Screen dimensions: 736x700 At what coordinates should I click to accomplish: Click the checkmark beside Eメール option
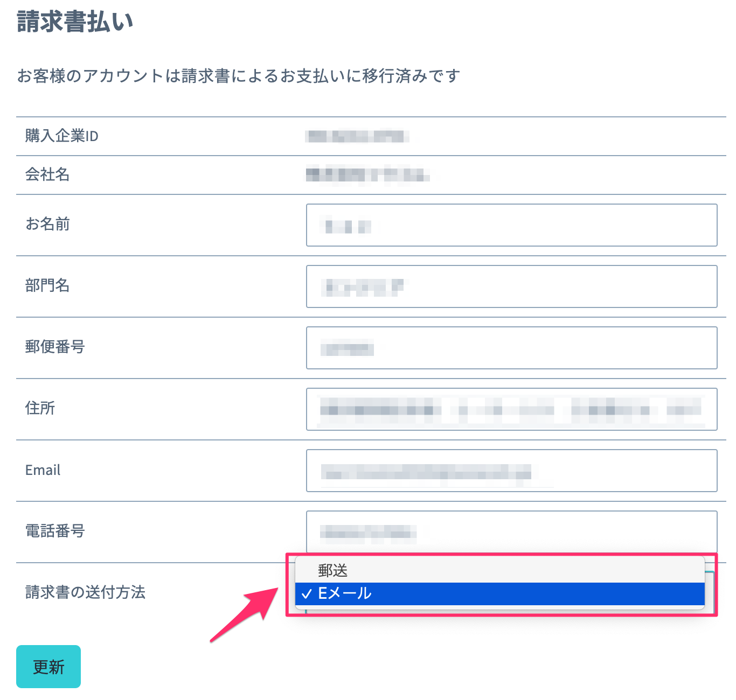307,594
